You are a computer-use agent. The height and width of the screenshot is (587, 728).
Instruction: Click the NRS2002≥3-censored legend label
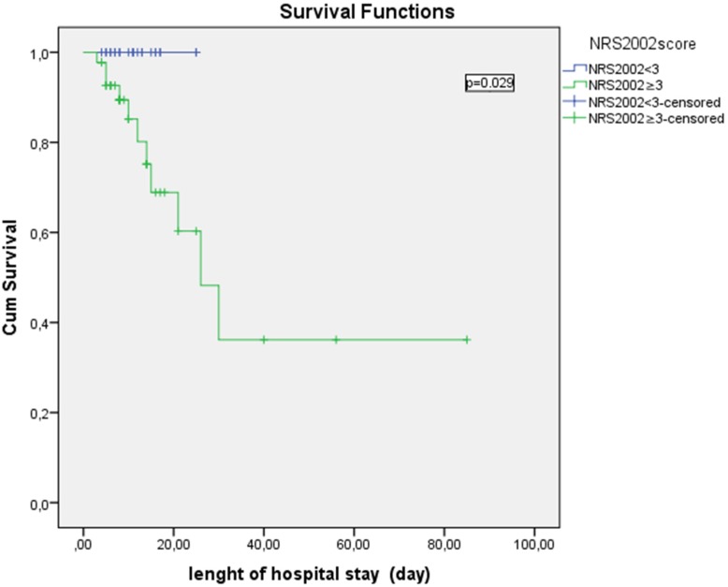point(657,119)
